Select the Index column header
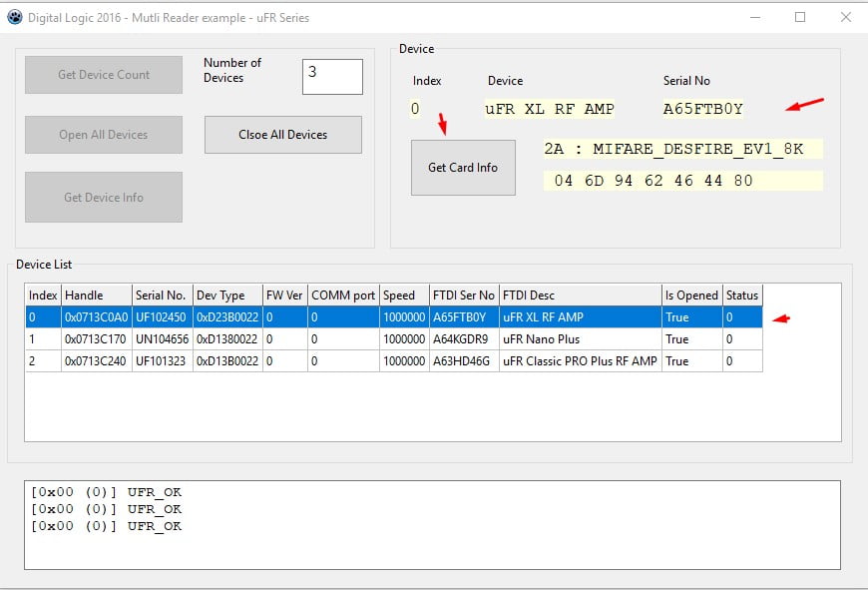 [x=43, y=295]
